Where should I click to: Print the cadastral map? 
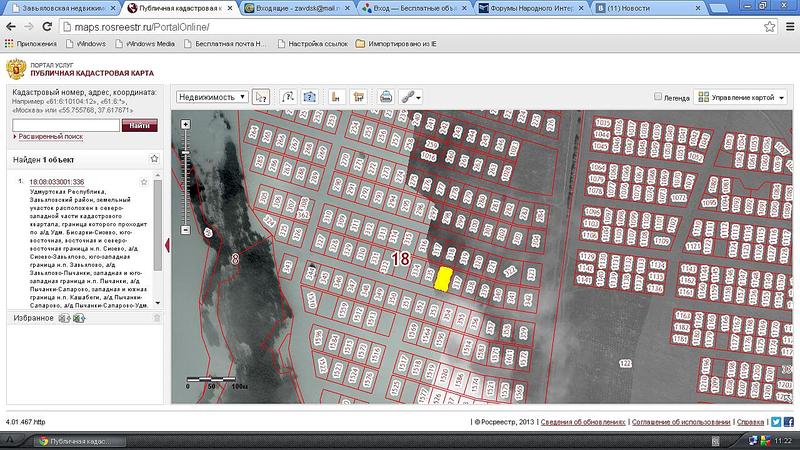386,97
